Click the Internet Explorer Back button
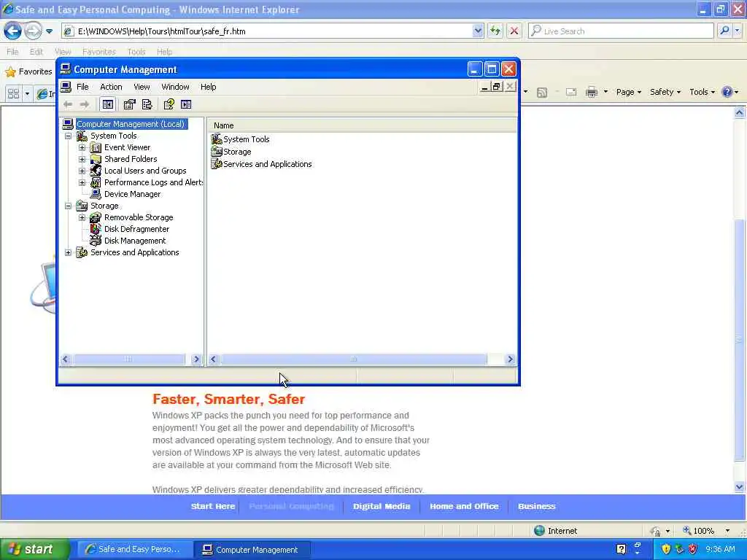The width and height of the screenshot is (747, 560). (x=13, y=31)
